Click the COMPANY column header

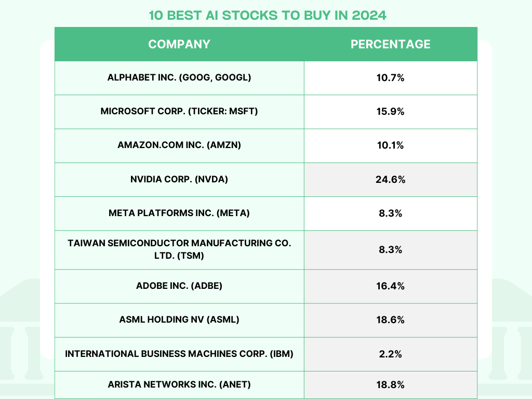[179, 44]
